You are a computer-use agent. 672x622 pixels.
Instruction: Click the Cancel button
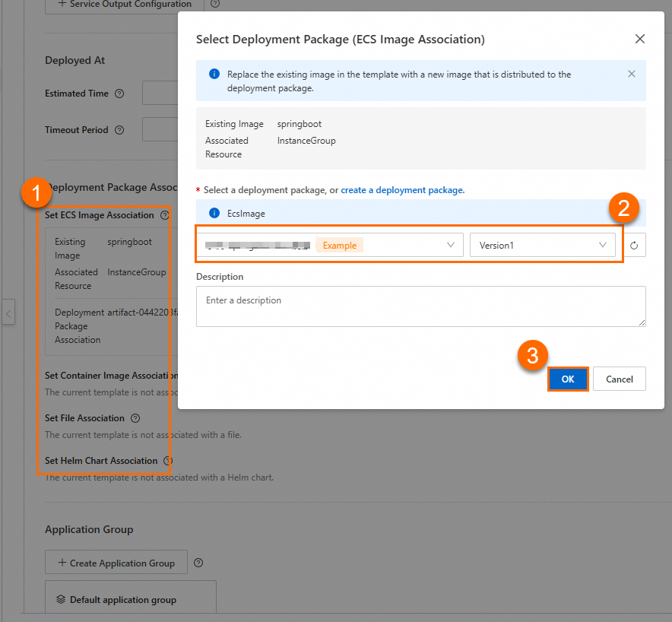point(620,379)
